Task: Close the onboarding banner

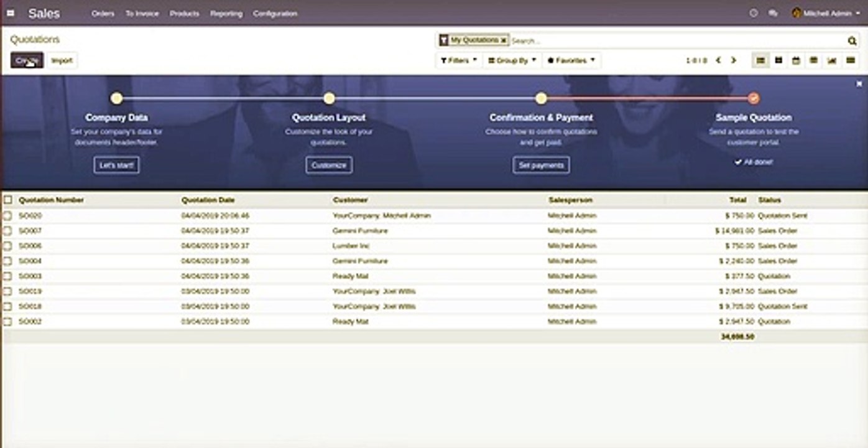Action: pos(859,84)
